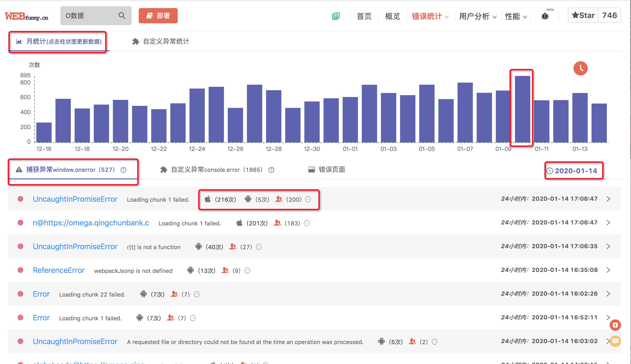Image resolution: width=631 pixels, height=364 pixels.
Task: Expand ReferenceError row with right chevron
Action: coord(608,270)
